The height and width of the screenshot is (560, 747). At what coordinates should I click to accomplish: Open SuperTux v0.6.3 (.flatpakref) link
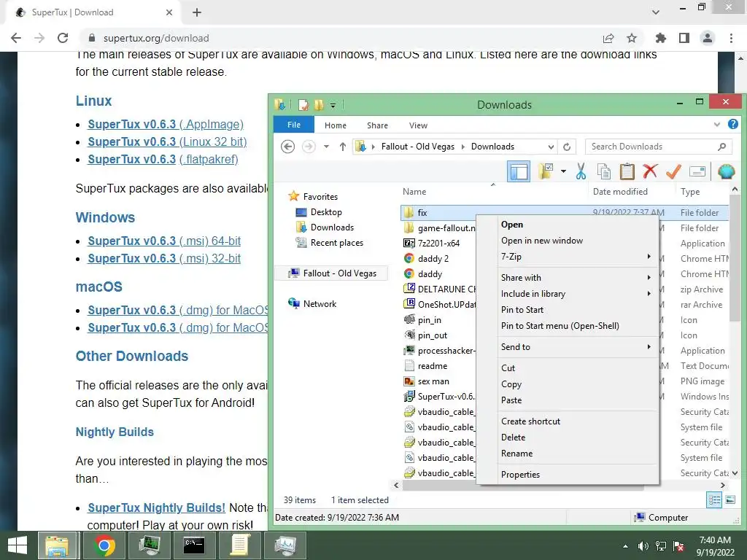(163, 160)
